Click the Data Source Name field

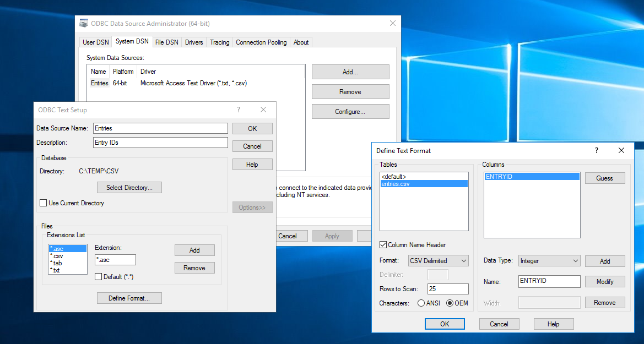161,128
